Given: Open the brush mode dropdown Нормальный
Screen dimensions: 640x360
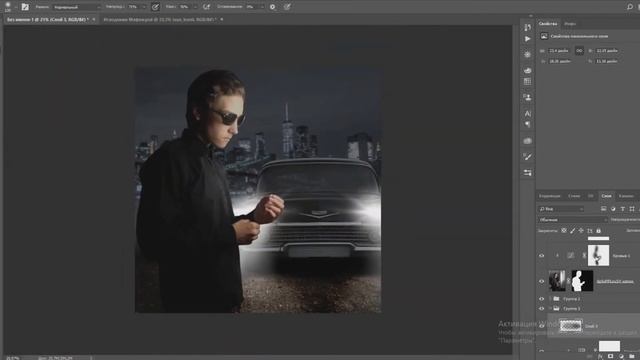Looking at the screenshot, I should tap(76, 7).
